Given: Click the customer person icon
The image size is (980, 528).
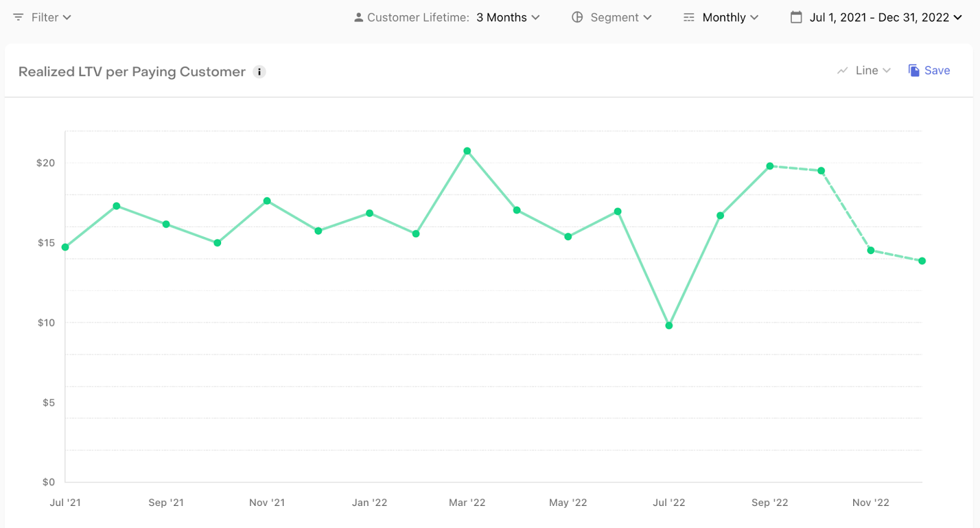Looking at the screenshot, I should coord(359,17).
